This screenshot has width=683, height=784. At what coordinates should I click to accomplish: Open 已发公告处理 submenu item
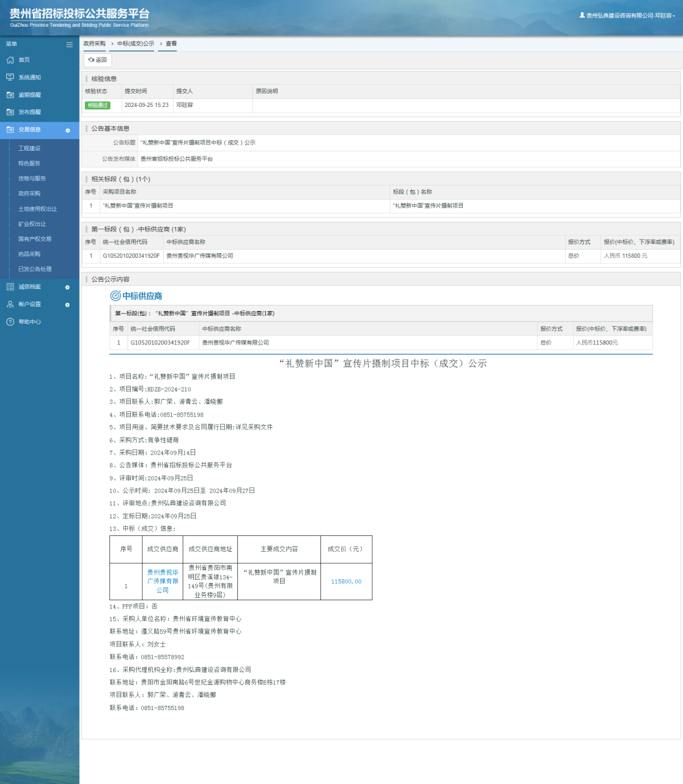click(35, 269)
